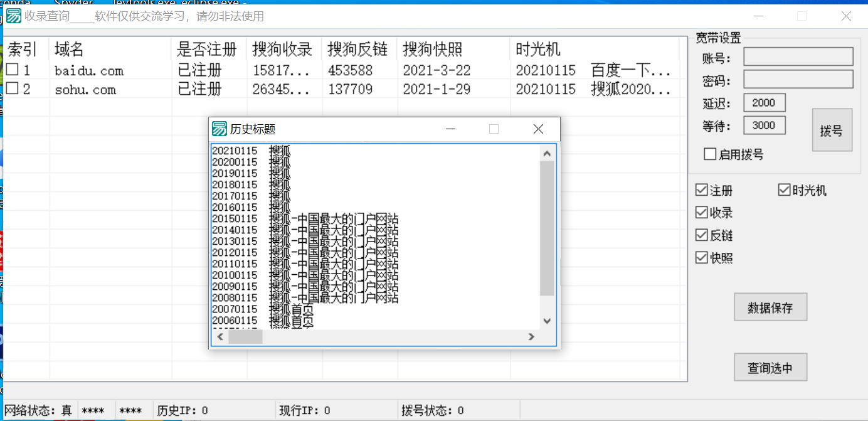Uncheck the 时光机 checkbox

(784, 190)
